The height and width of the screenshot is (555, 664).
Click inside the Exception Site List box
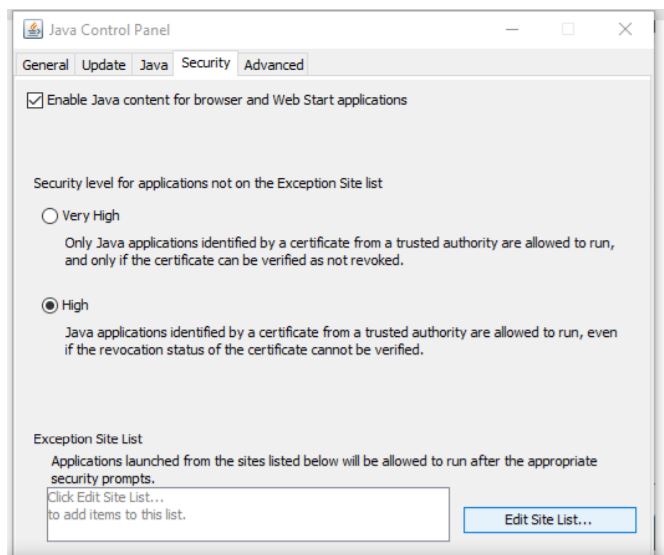248,514
